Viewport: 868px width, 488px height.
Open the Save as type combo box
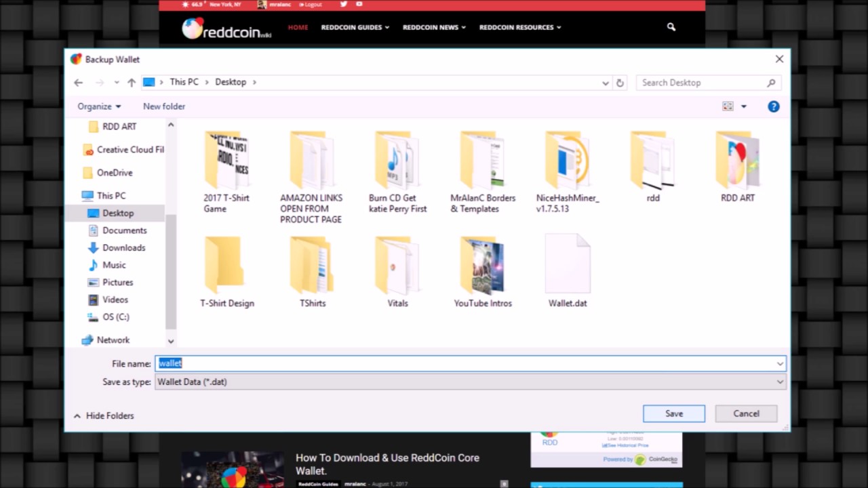(471, 382)
